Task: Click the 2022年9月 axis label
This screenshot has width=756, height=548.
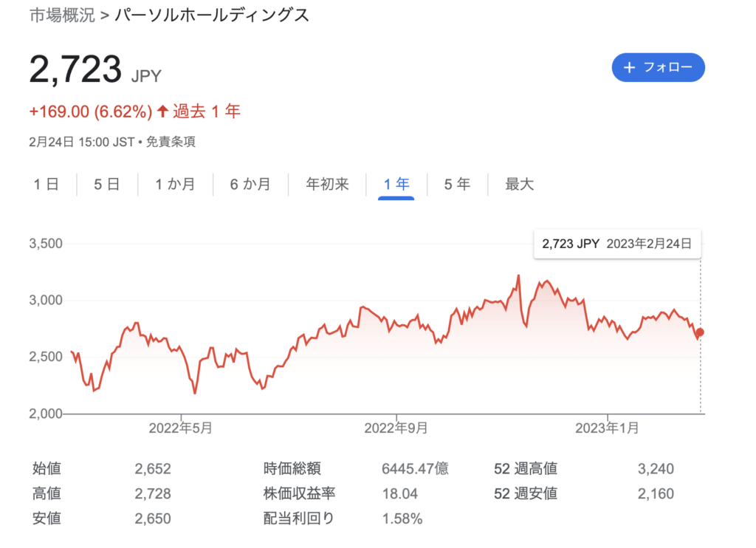Action: click(x=396, y=428)
